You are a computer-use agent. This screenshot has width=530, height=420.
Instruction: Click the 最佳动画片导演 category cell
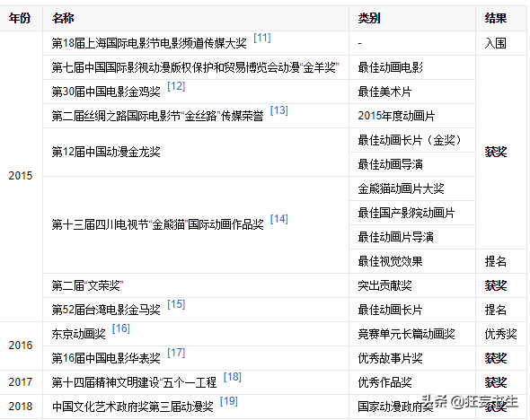[x=412, y=237]
